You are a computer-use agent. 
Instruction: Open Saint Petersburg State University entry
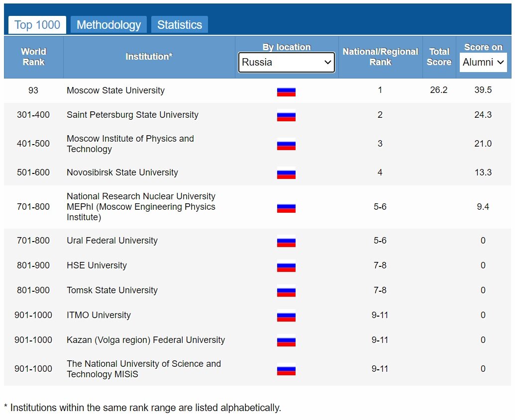[132, 115]
